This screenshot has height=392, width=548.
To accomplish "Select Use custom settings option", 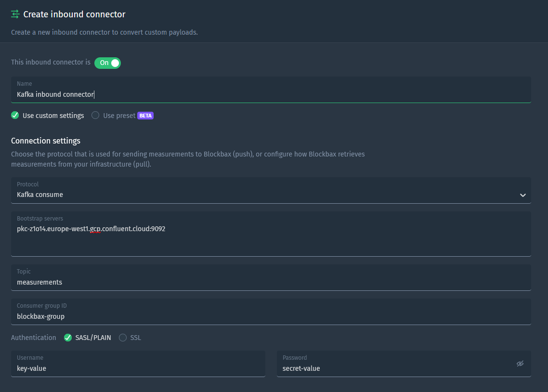I will [48, 115].
